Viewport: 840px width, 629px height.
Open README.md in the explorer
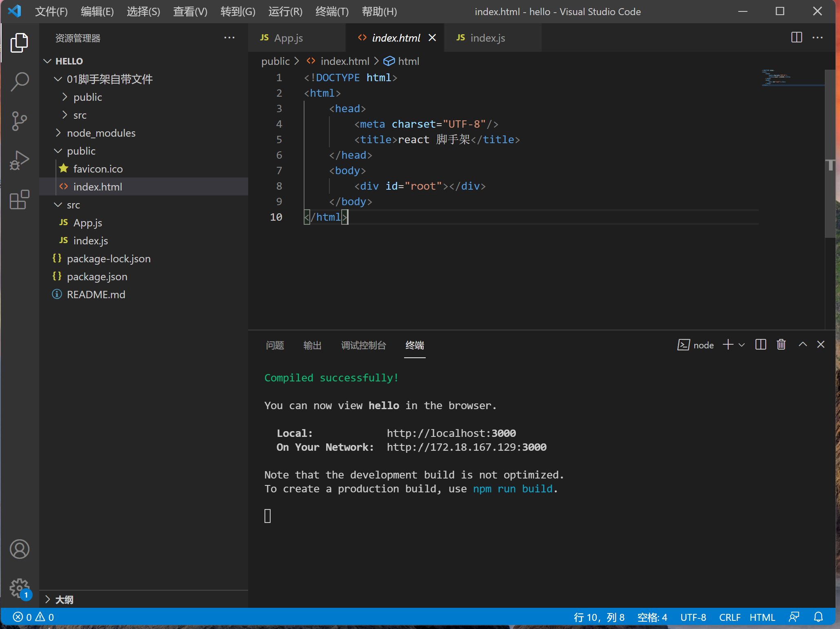click(x=144, y=295)
